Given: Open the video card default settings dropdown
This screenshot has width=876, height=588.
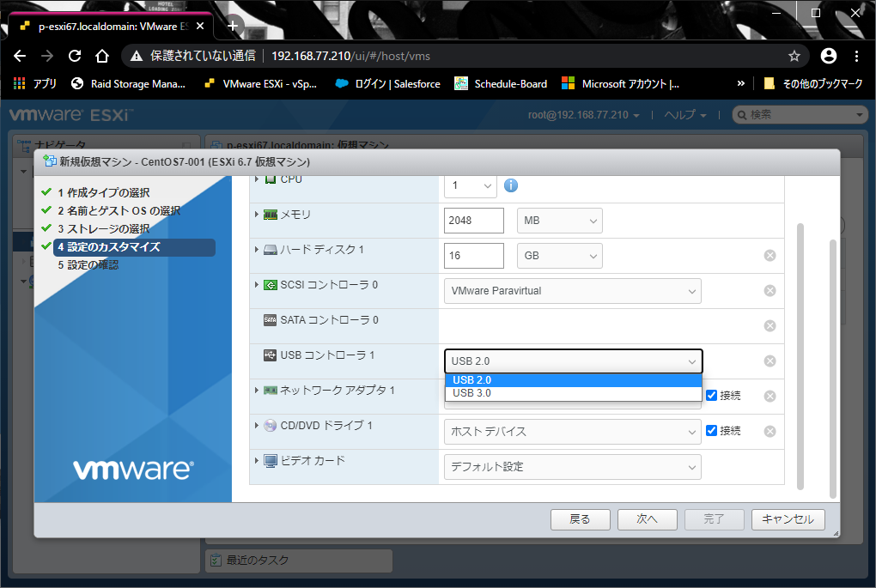Looking at the screenshot, I should tap(573, 467).
